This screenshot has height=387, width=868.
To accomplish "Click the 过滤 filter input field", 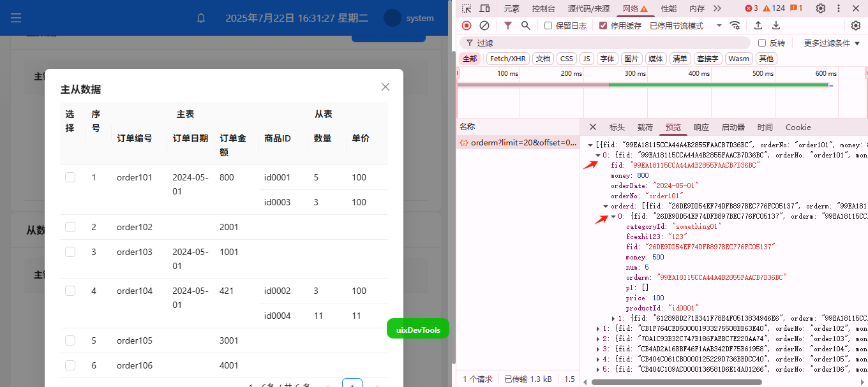I will click(x=605, y=43).
